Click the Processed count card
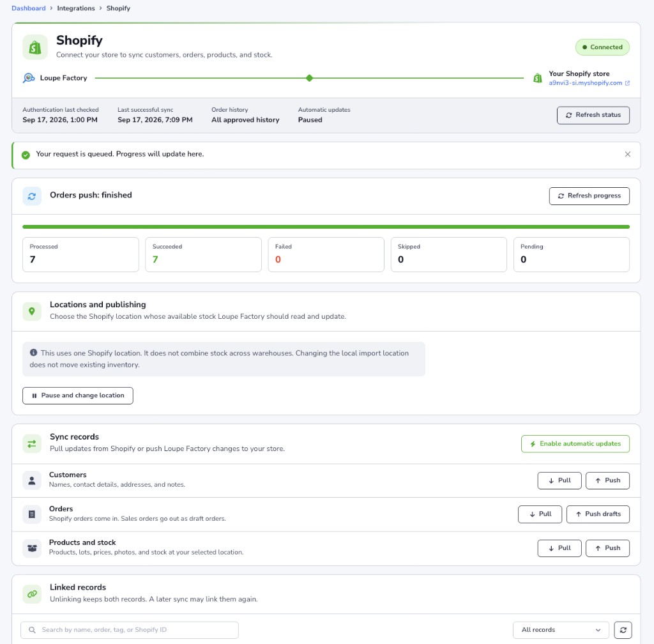654x644 pixels. [80, 254]
